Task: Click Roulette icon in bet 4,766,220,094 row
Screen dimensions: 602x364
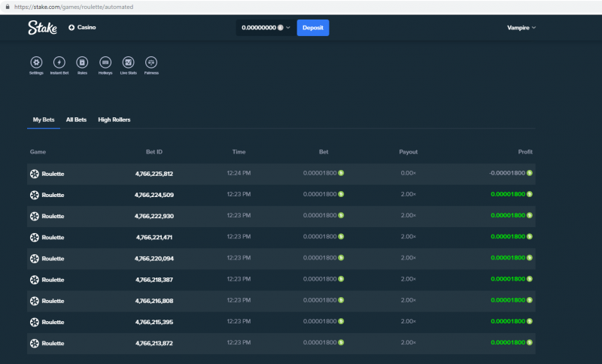Action: tap(35, 259)
